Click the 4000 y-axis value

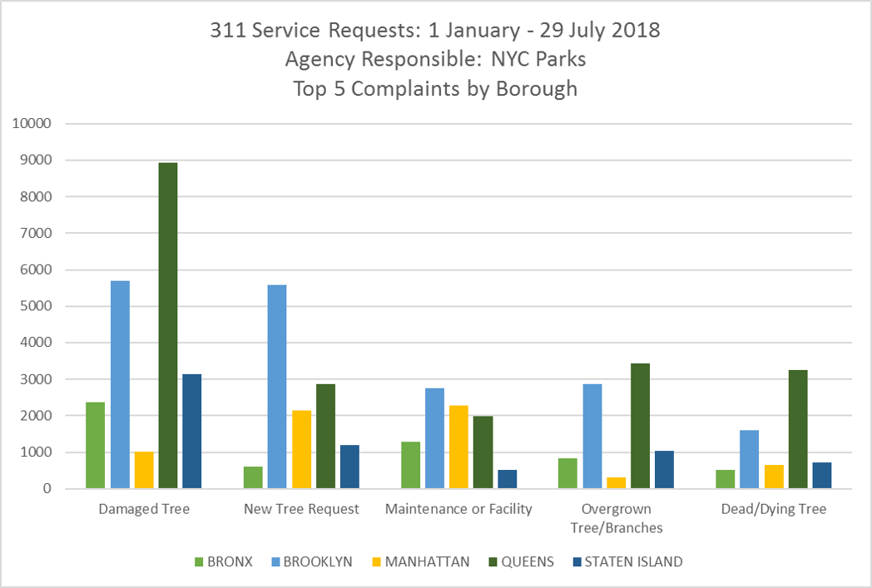coord(36,343)
